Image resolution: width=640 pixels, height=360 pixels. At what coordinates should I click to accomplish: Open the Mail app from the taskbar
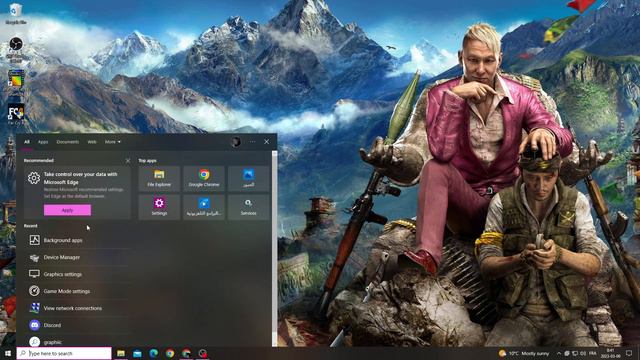138,353
